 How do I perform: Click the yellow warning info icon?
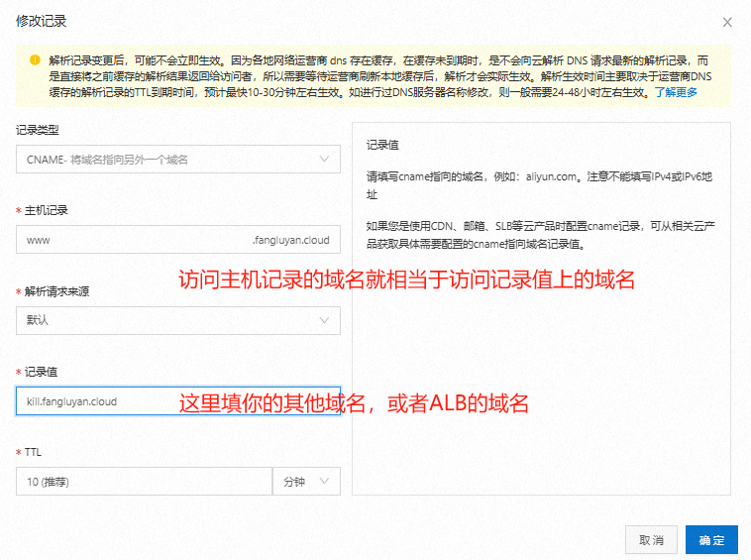pos(35,59)
